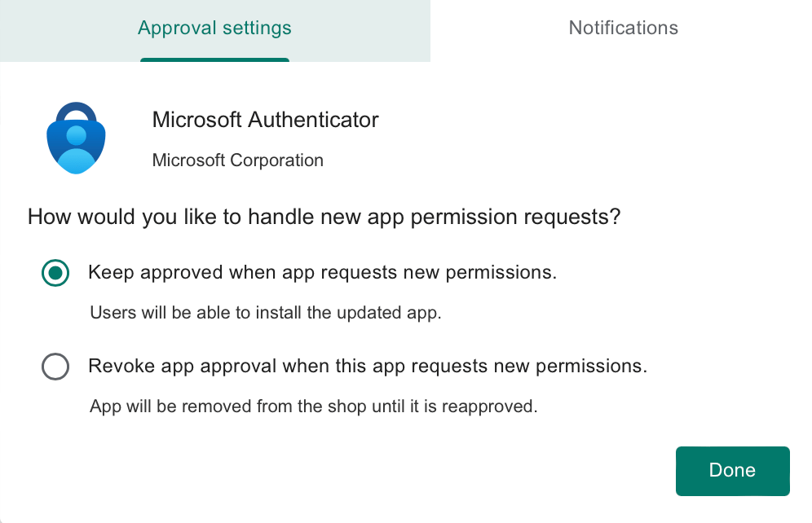Click "Users will be able to install" description
This screenshot has height=523, width=812.
pyautogui.click(x=265, y=313)
